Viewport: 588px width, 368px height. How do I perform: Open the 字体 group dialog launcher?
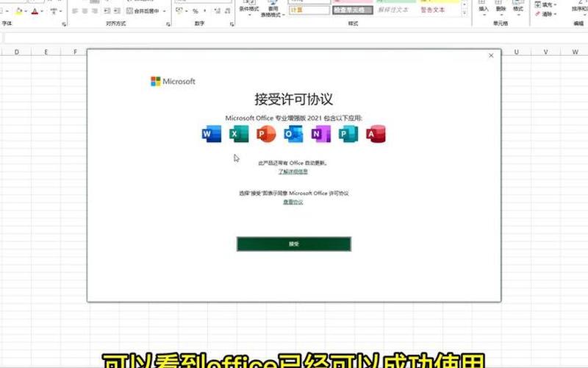click(x=64, y=24)
